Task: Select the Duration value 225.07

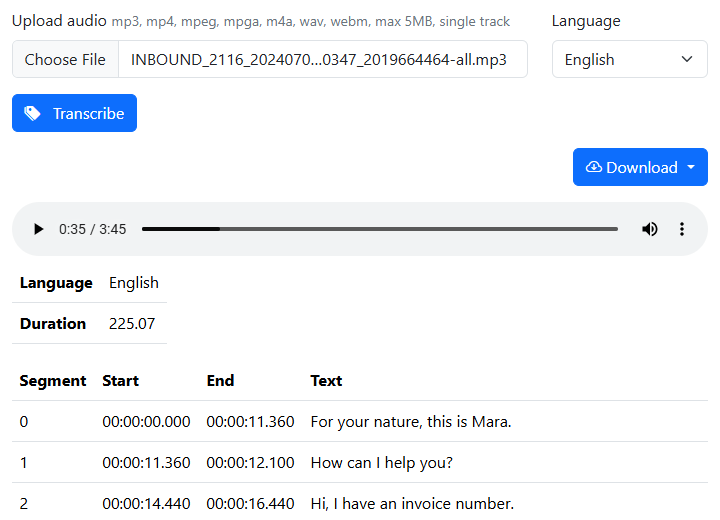Action: (x=132, y=323)
